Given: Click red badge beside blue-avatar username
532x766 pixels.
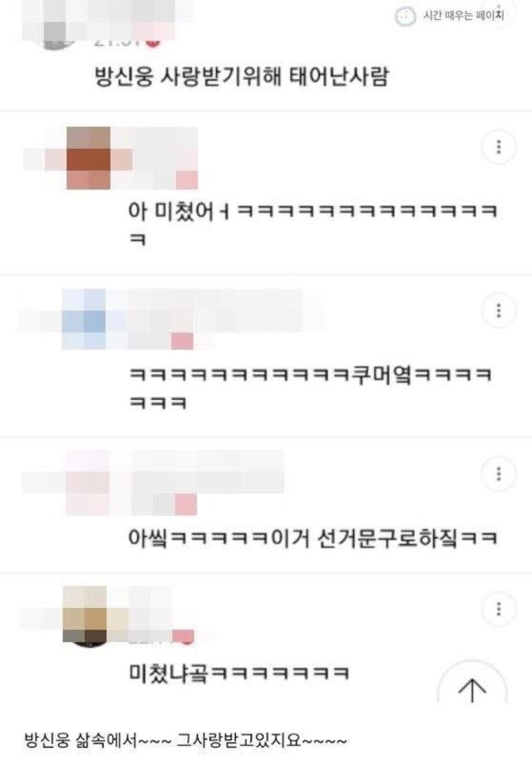Looking at the screenshot, I should point(182,340).
